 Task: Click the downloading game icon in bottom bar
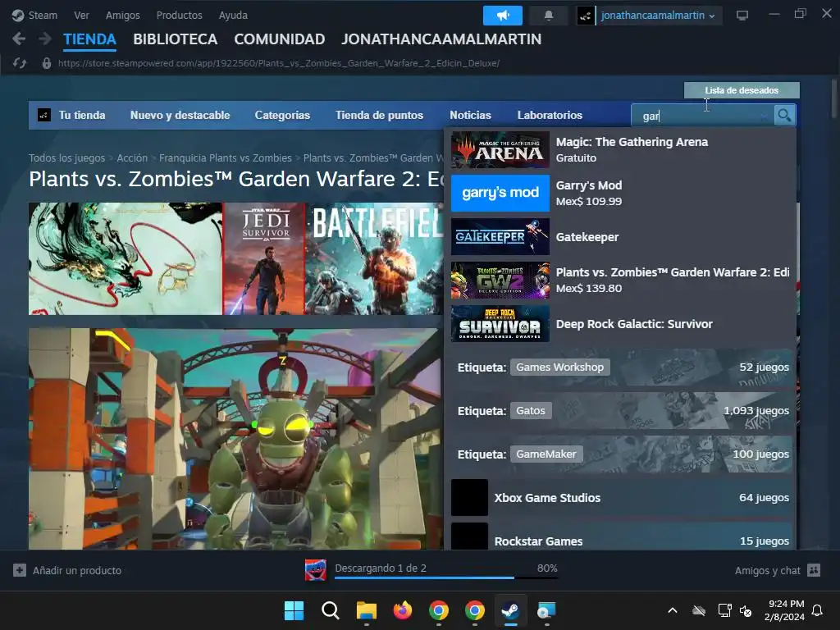[x=316, y=570]
